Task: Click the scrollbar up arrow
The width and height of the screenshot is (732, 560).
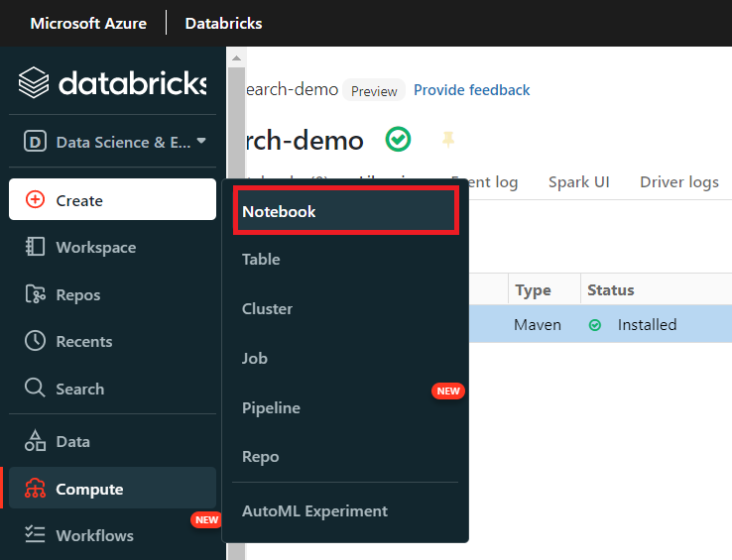Action: pyautogui.click(x=236, y=57)
